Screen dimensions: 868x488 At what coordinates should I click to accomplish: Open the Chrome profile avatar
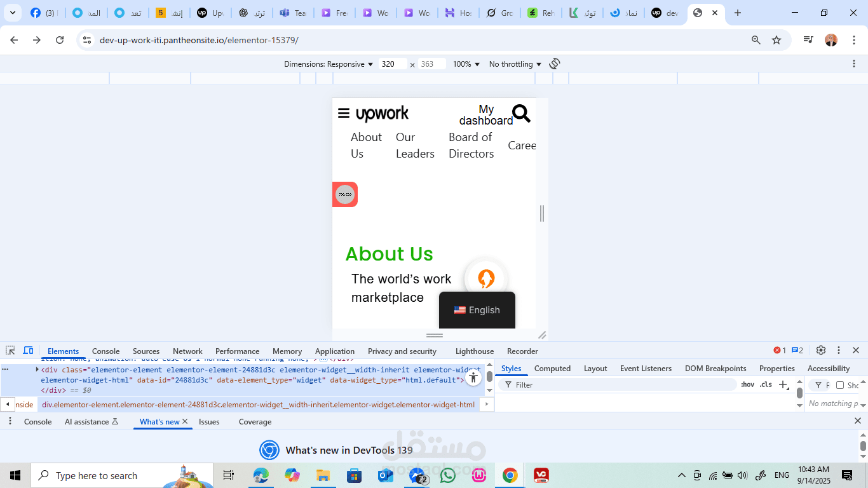pos(831,40)
